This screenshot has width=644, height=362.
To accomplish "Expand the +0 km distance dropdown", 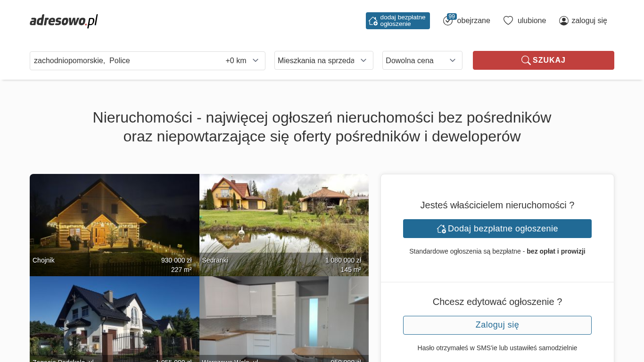I will coord(242,61).
